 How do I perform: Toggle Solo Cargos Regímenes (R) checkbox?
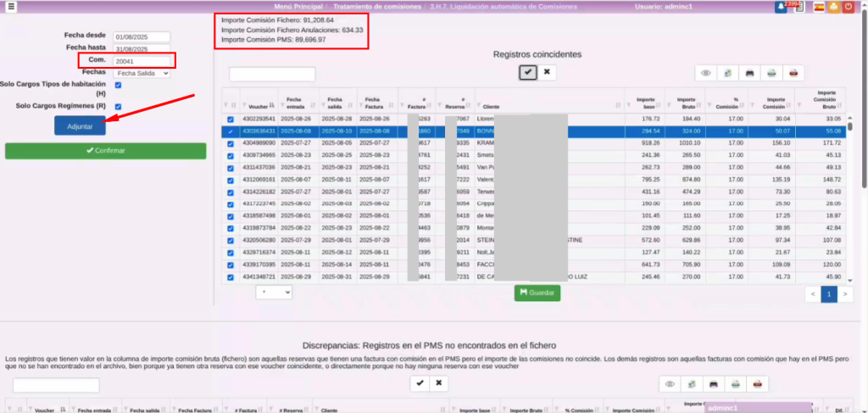[119, 106]
